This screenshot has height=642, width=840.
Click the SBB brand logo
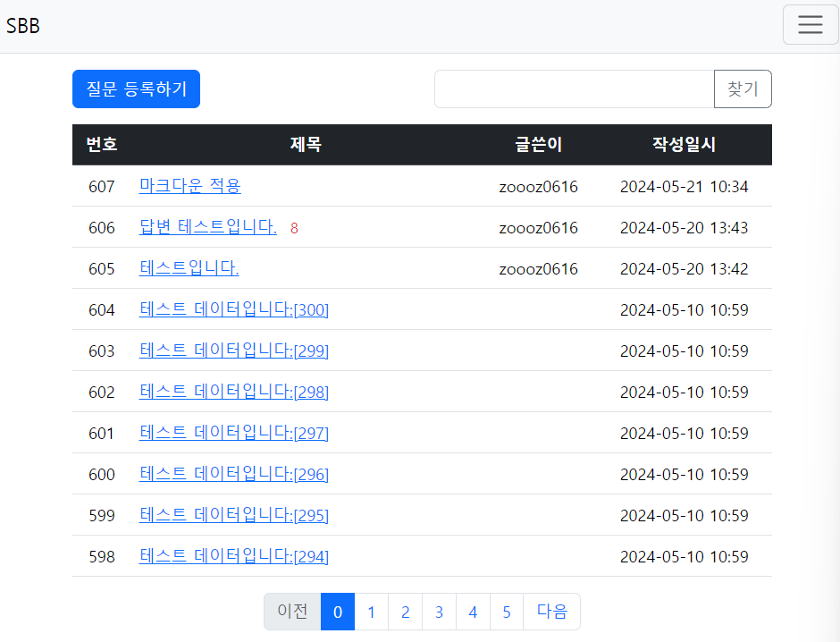coord(23,26)
